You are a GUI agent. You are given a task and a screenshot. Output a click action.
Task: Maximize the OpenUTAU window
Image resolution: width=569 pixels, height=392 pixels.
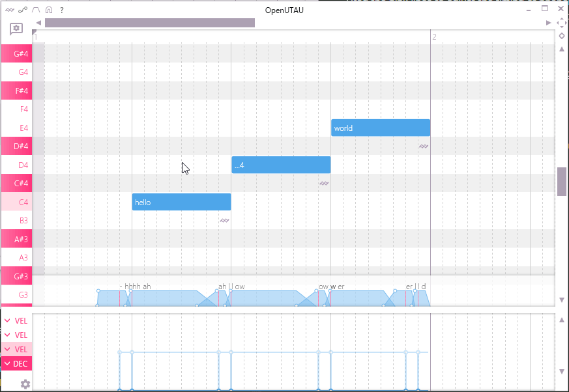[x=545, y=8]
